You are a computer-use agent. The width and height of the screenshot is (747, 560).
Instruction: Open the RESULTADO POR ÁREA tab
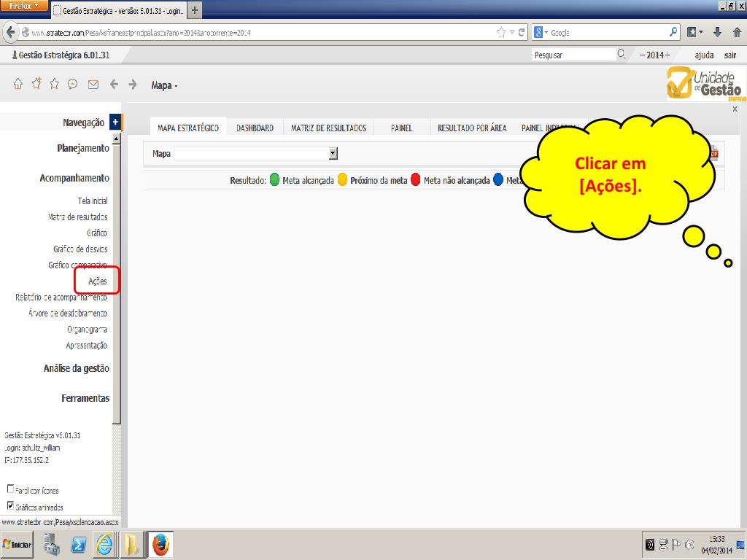[x=472, y=128]
